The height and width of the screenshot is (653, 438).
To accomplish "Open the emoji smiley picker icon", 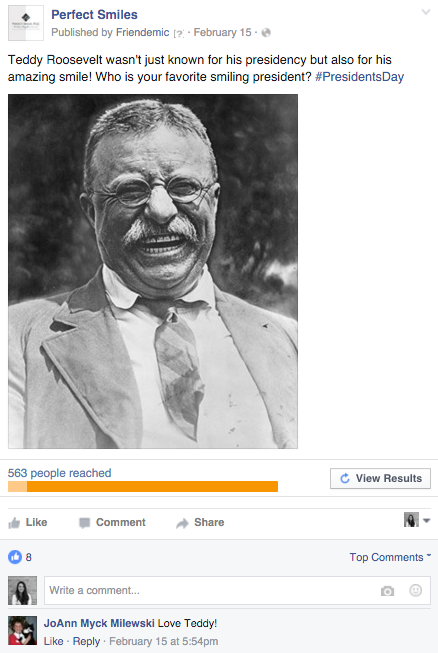I will pyautogui.click(x=416, y=590).
